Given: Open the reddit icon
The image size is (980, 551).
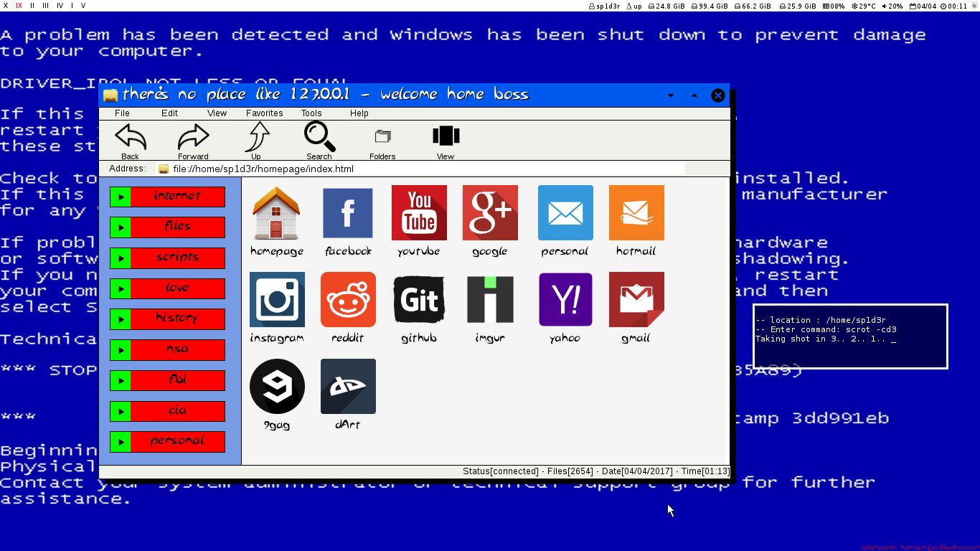Looking at the screenshot, I should [347, 300].
